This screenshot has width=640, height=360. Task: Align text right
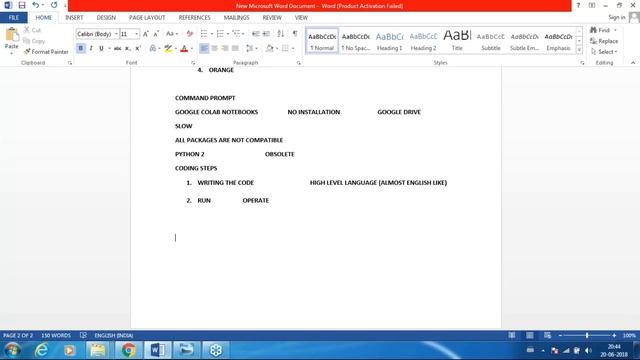(224, 49)
